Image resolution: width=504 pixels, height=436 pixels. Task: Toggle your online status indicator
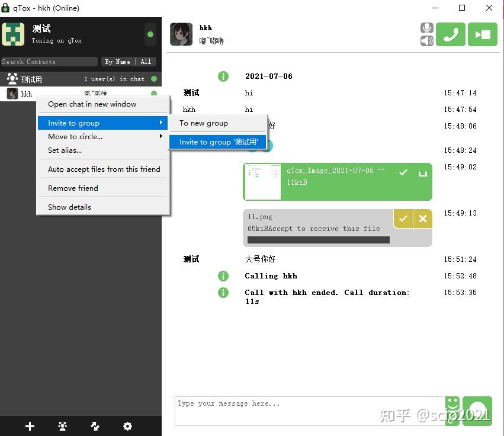pos(150,34)
